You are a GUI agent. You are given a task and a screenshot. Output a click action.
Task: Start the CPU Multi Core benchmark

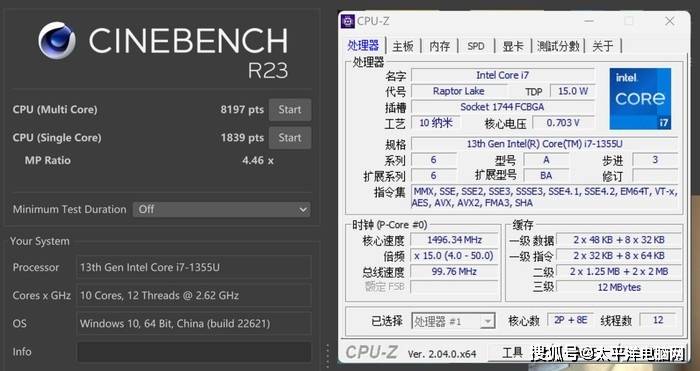point(290,110)
